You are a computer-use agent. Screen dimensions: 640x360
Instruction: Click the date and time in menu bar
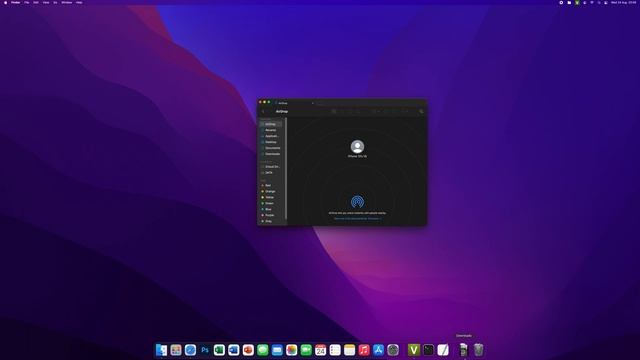tap(623, 2)
